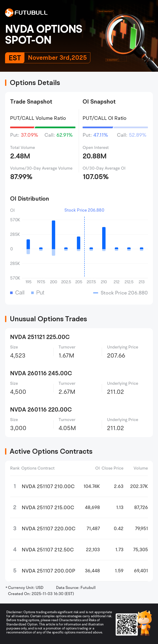Screen dimensions: 158x644
Task: Click the Stock Price legend line marker
Action: [95, 293]
